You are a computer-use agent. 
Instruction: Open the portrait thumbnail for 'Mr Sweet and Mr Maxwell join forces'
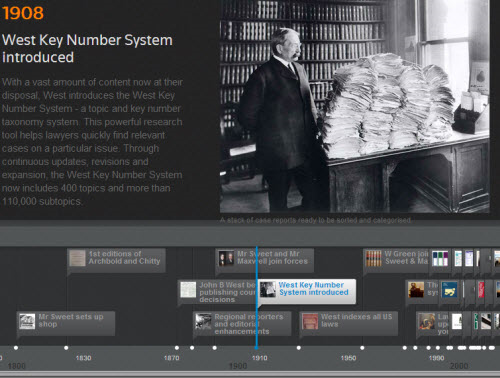click(226, 258)
